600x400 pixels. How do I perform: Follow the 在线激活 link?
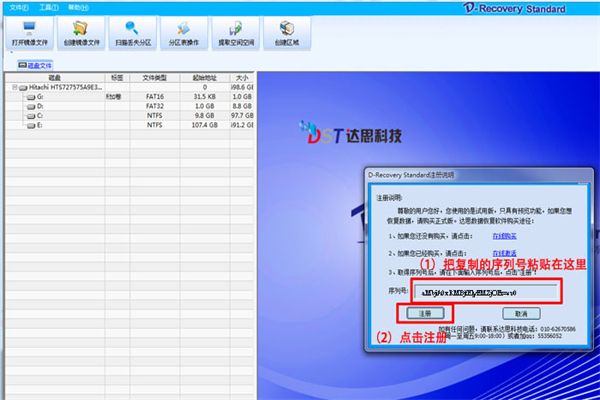504,253
